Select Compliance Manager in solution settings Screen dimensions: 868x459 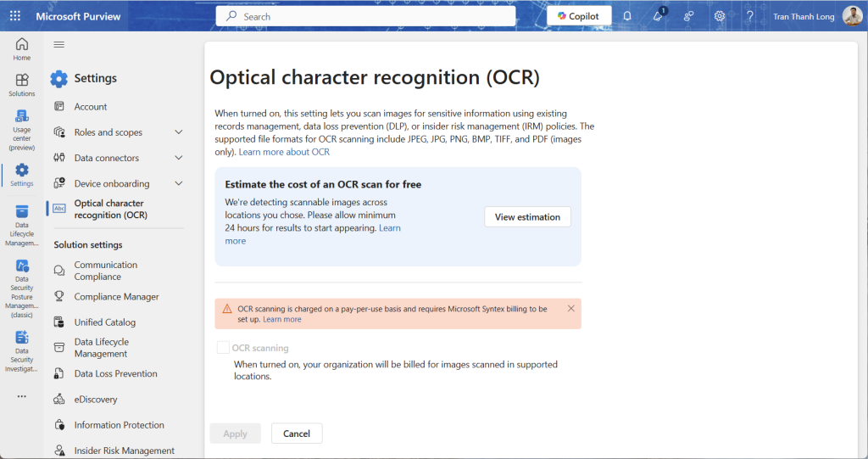click(x=116, y=297)
